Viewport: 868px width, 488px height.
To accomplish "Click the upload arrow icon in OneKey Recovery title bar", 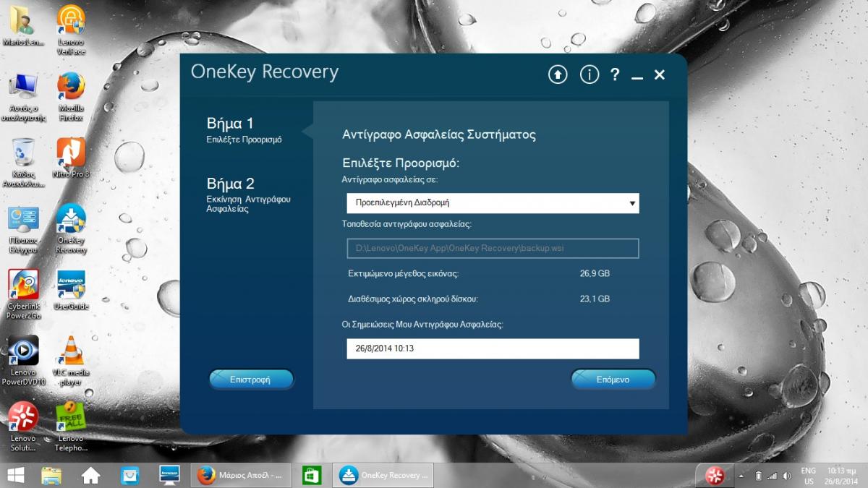I will click(557, 74).
